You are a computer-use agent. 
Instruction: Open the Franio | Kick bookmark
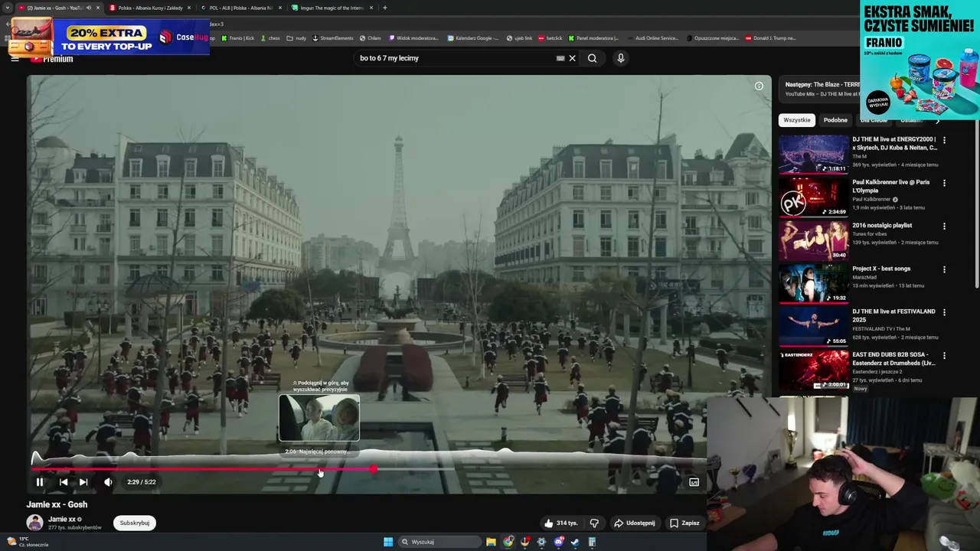(x=238, y=37)
